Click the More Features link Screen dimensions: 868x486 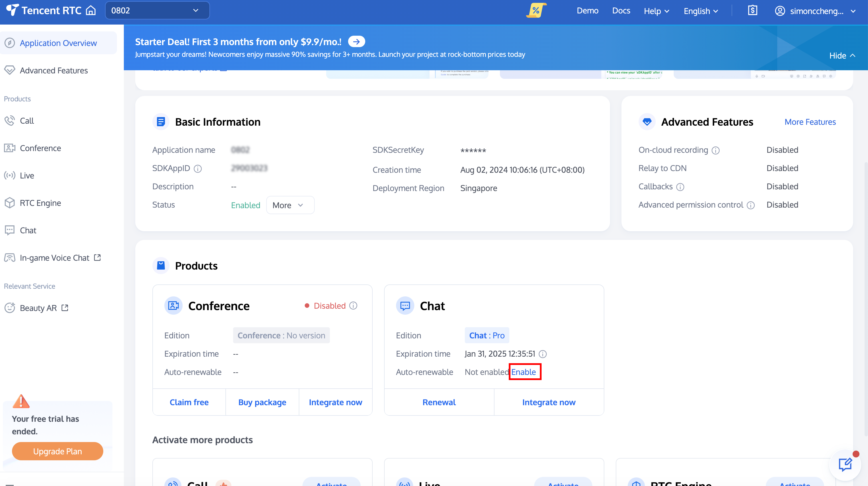click(x=810, y=122)
